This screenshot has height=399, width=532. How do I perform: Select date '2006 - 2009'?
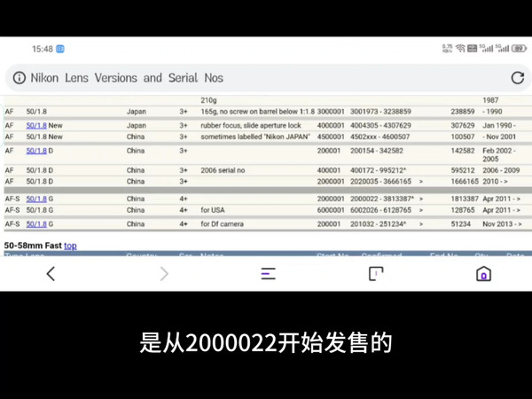click(501, 170)
